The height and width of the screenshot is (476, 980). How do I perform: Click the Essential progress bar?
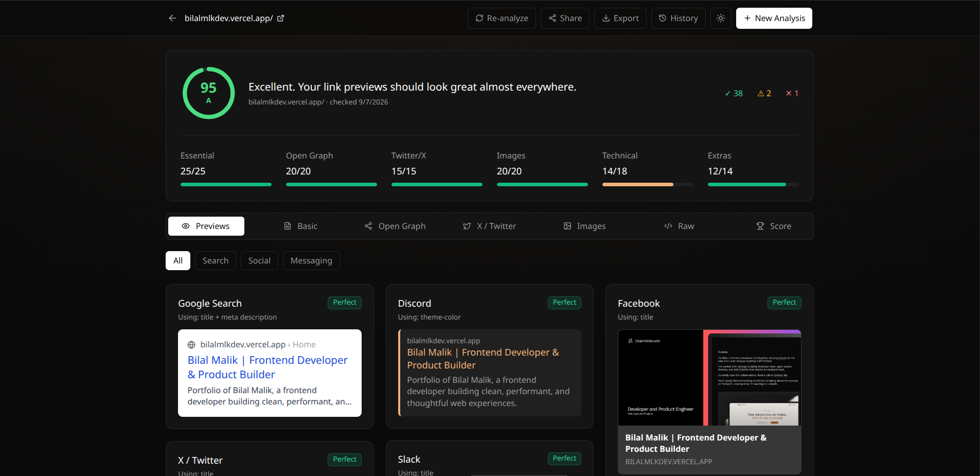tap(226, 184)
